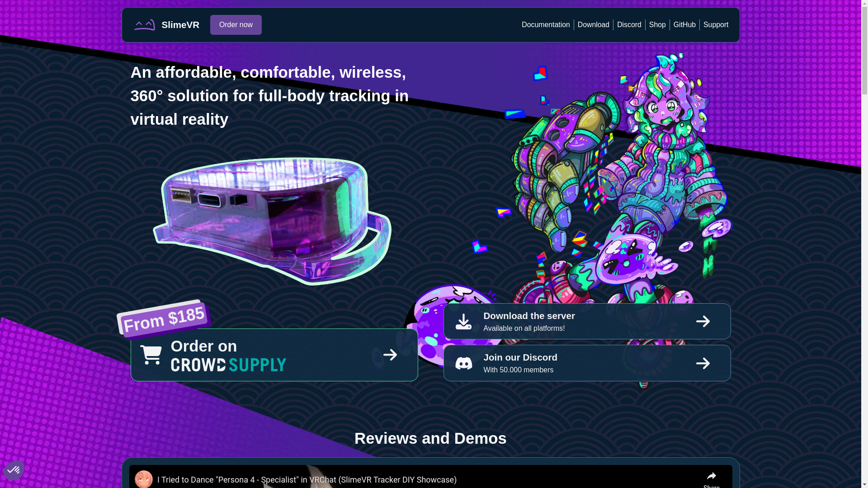
Task: Open the Discord nav link
Action: 629,25
